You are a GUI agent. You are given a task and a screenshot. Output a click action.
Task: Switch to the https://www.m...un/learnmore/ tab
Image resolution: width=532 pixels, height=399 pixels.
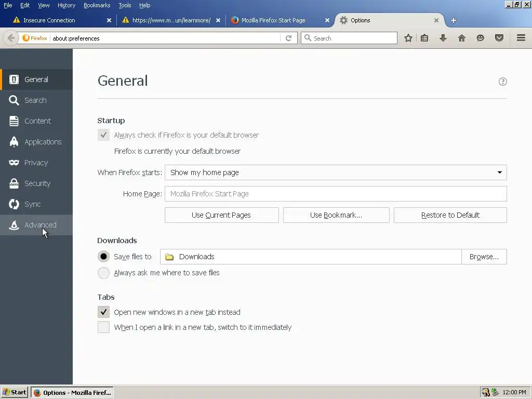pos(171,20)
